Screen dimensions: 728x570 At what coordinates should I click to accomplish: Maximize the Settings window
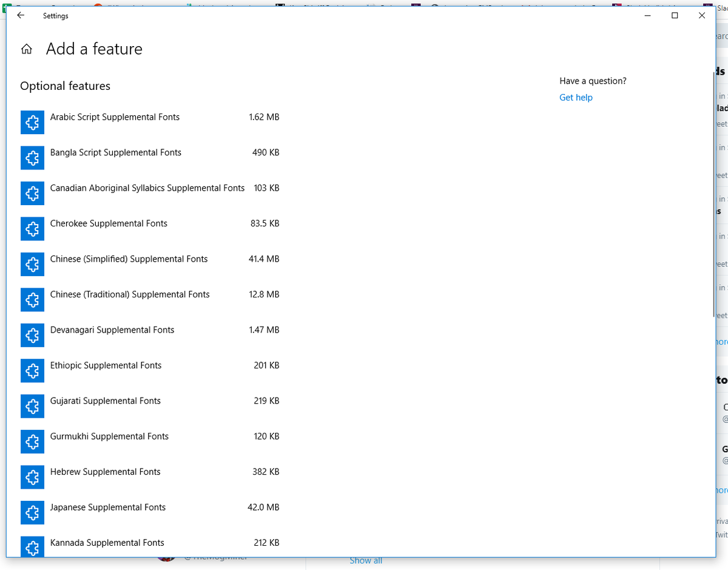click(x=675, y=16)
